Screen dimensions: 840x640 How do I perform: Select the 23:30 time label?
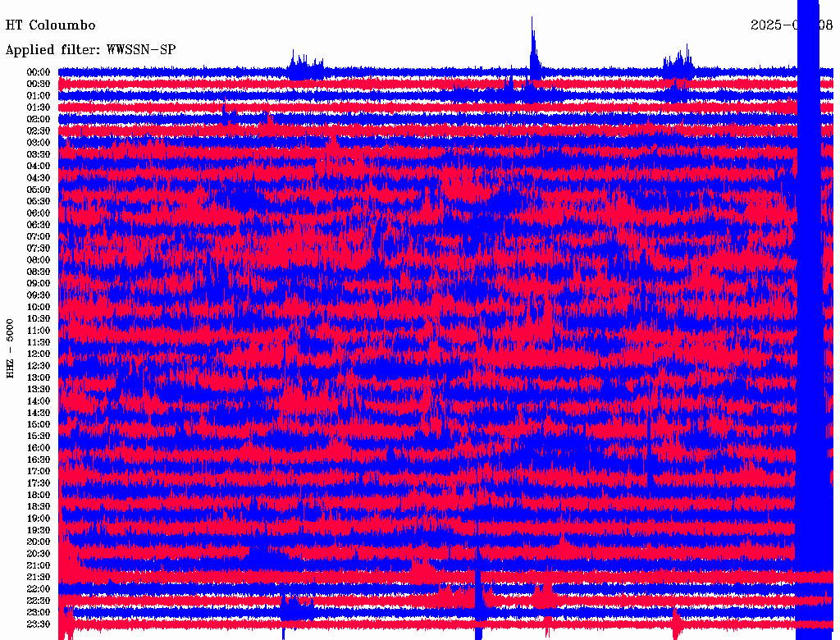(x=39, y=624)
